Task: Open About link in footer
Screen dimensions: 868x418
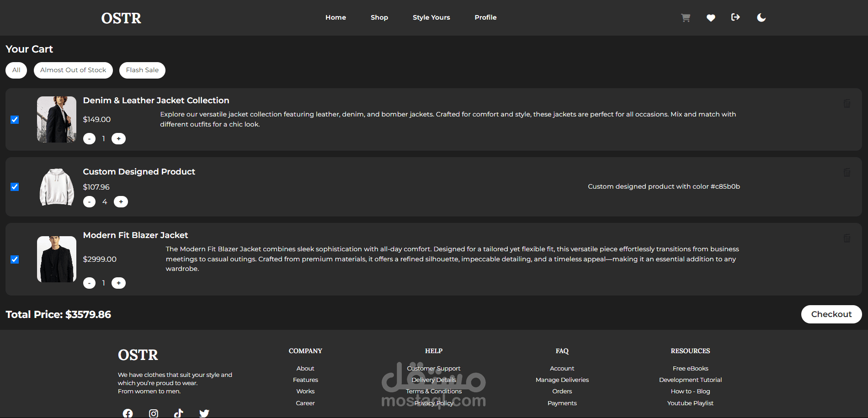Action: pos(305,369)
